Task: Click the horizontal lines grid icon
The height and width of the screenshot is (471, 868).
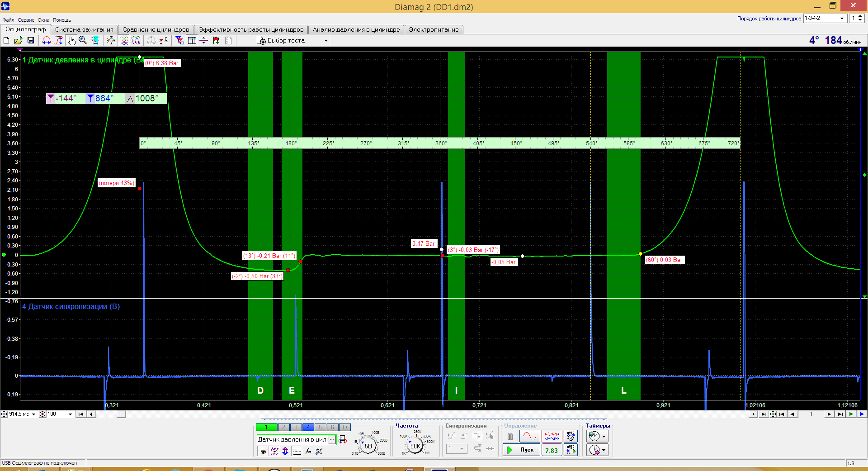Action: (297, 451)
